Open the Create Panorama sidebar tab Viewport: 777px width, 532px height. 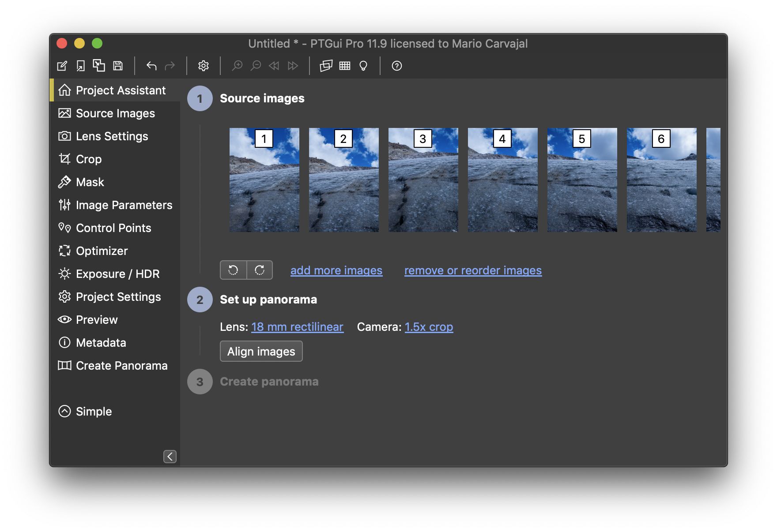coord(115,366)
